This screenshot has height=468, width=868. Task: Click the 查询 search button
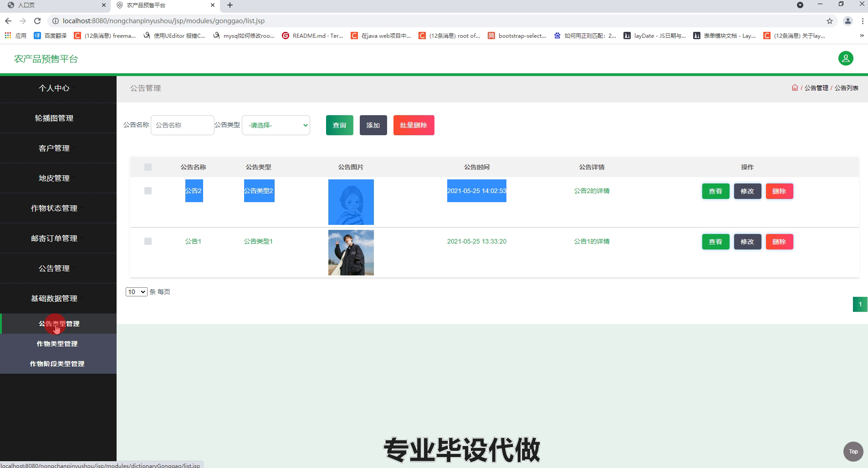click(x=339, y=125)
